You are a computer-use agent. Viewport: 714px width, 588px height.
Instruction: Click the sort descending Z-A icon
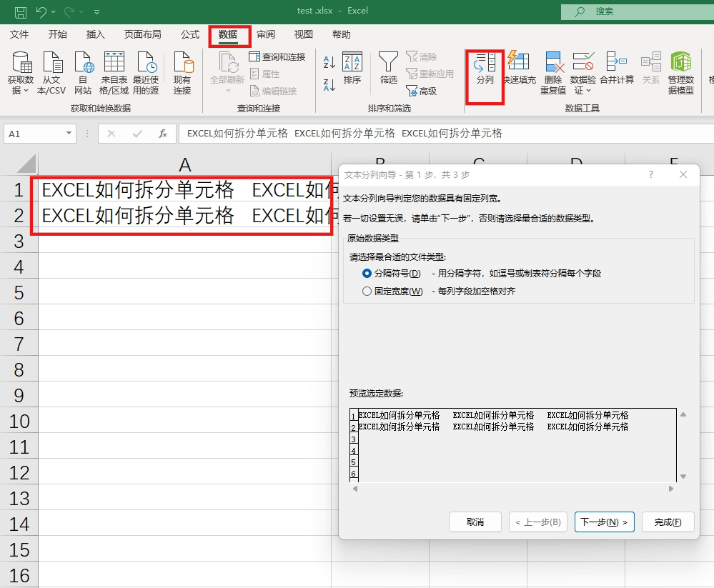tap(329, 84)
